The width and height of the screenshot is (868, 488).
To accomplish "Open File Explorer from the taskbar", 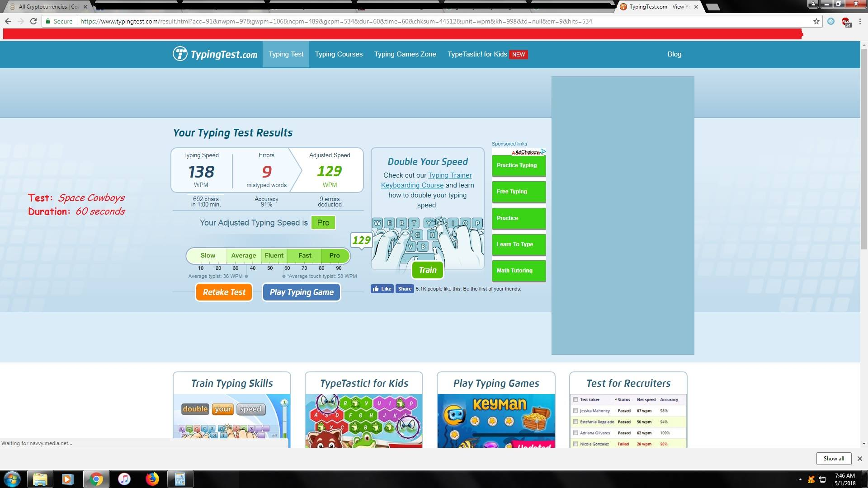I will tap(40, 479).
